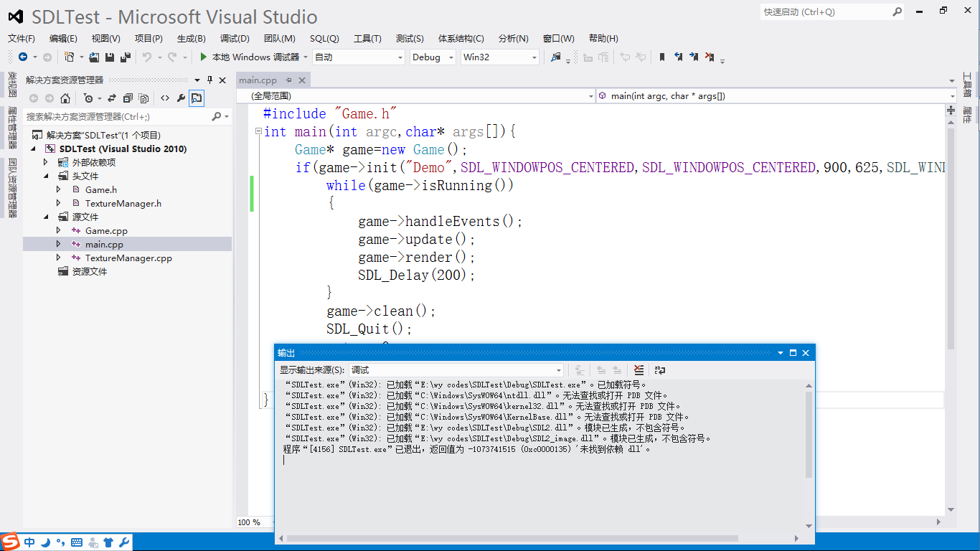
Task: Click the find in files toolbar icon
Action: [555, 57]
